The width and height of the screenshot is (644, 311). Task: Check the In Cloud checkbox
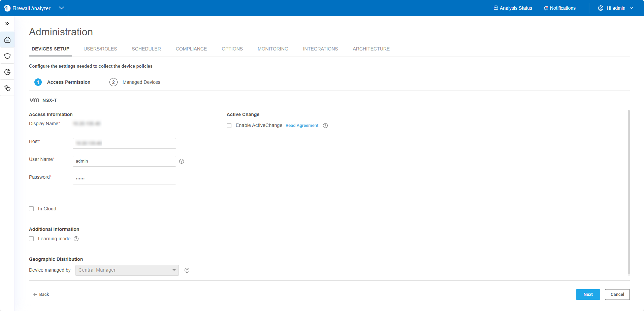point(31,209)
